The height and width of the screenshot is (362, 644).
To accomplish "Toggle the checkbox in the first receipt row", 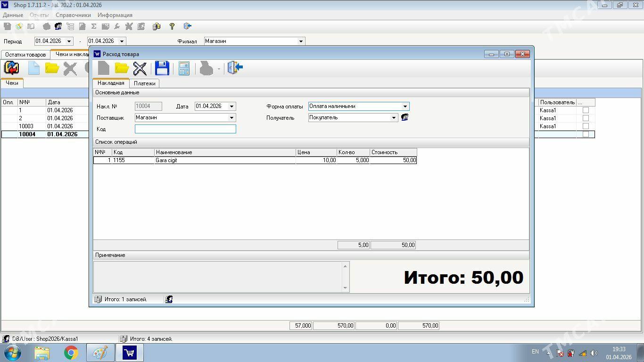I will click(x=586, y=110).
